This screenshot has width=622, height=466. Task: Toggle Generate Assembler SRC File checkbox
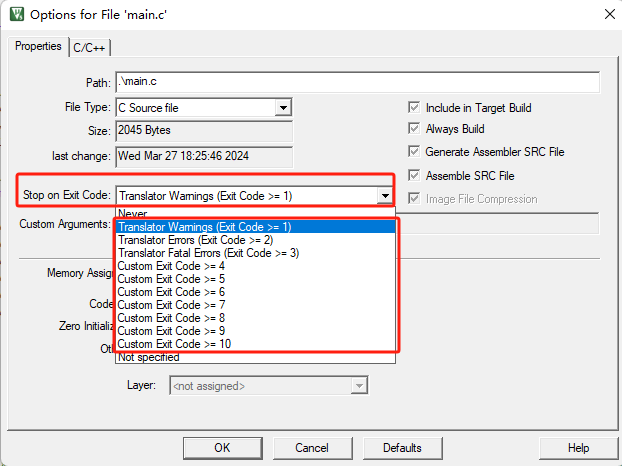[414, 152]
